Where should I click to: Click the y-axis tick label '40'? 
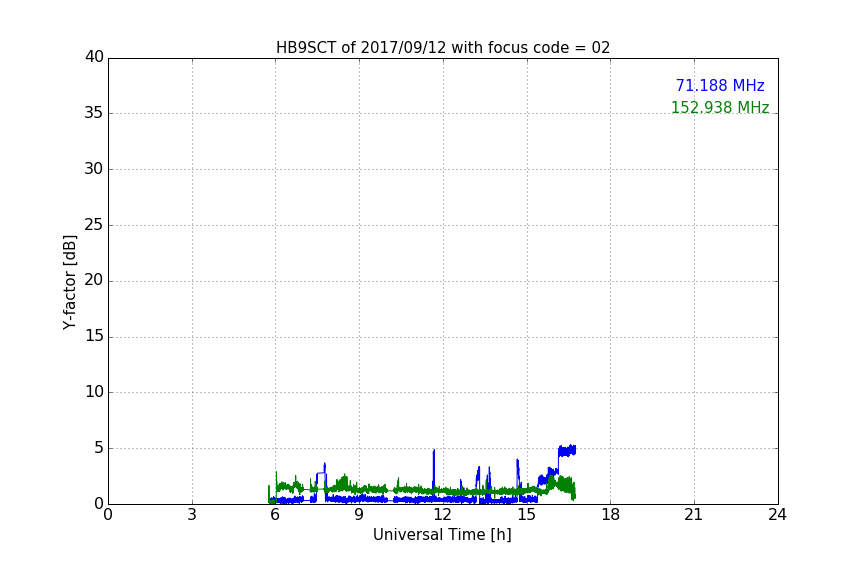[94, 57]
